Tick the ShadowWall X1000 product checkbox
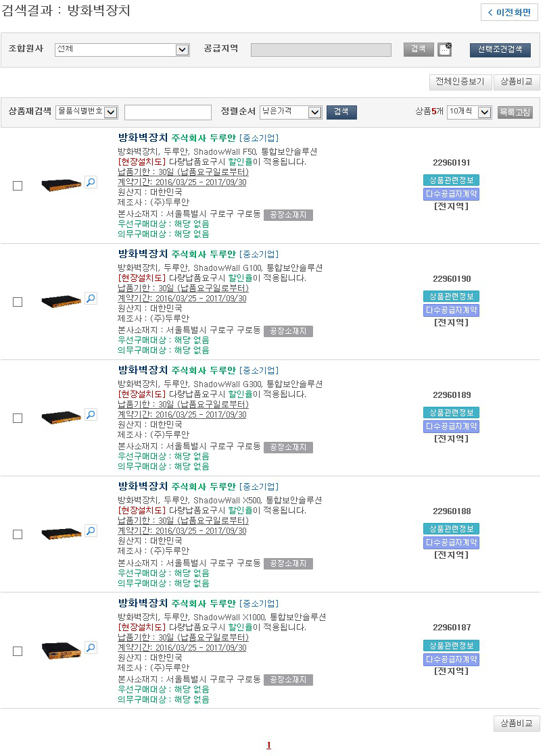Screen dimensions: 547x756 [18, 651]
